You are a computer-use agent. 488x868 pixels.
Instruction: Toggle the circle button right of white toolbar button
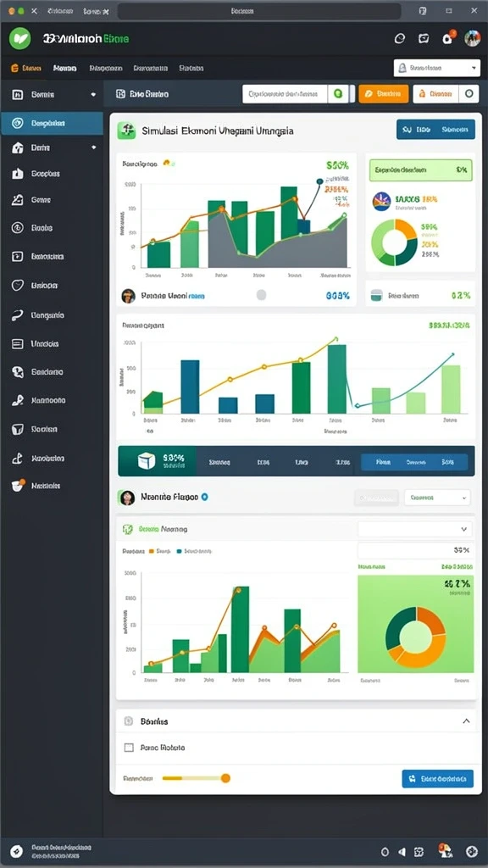pos(469,94)
